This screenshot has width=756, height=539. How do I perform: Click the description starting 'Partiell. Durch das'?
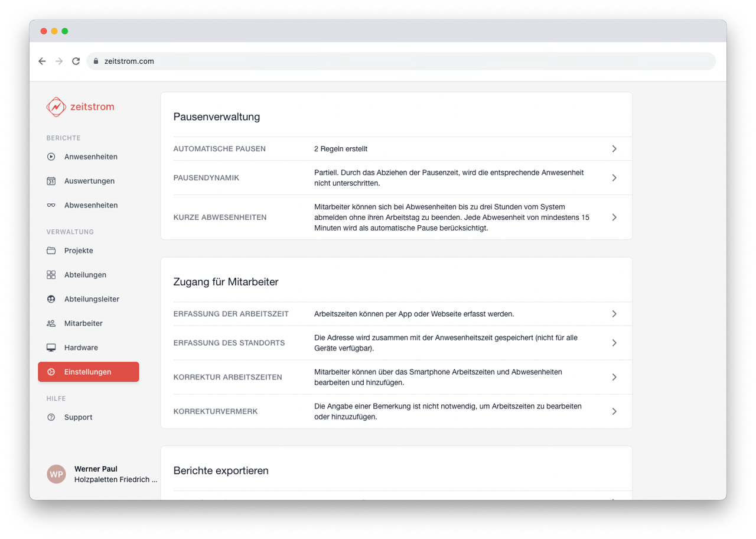(x=449, y=178)
